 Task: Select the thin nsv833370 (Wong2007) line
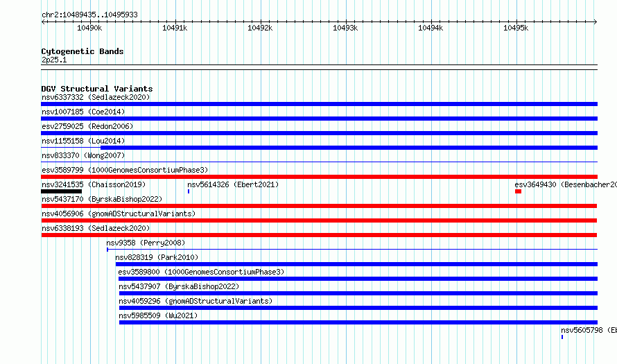tap(319, 162)
